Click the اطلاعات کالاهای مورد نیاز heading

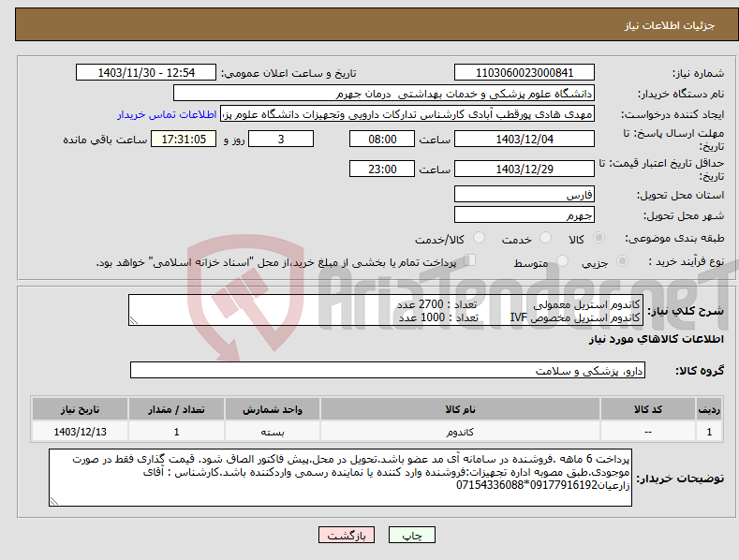click(656, 339)
